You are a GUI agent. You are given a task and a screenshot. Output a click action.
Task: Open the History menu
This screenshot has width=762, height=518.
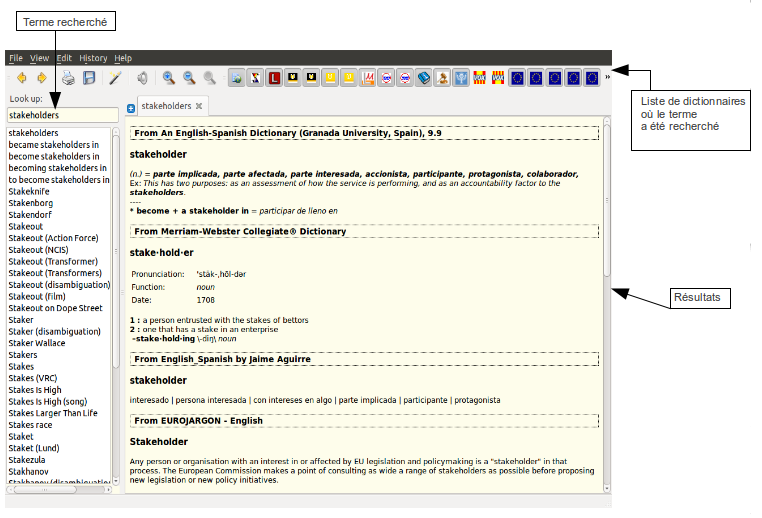click(x=93, y=58)
